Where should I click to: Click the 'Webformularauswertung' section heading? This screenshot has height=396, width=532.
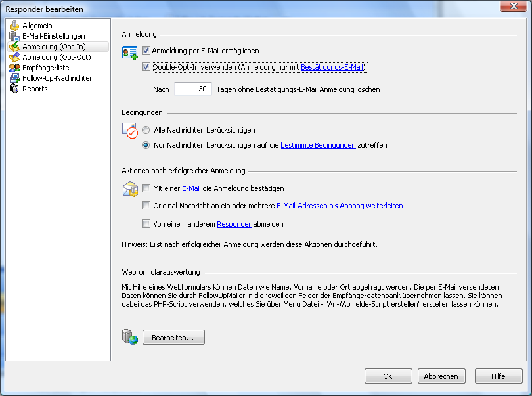[161, 272]
